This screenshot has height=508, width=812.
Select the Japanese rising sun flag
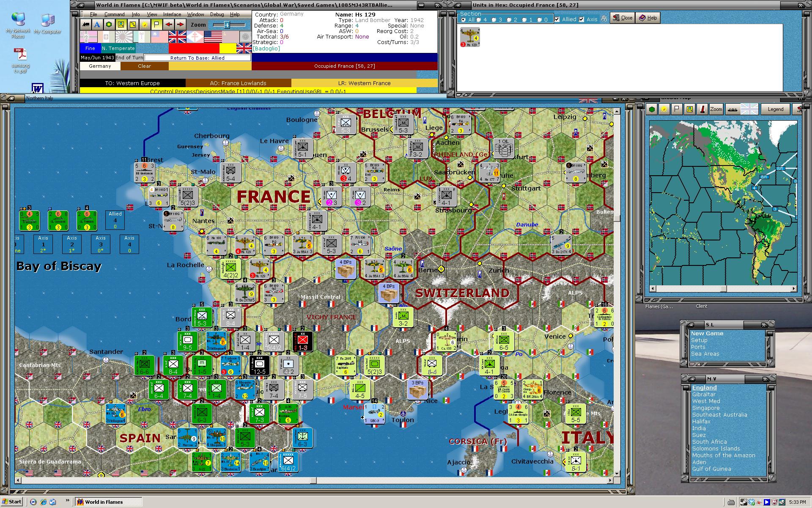(124, 37)
